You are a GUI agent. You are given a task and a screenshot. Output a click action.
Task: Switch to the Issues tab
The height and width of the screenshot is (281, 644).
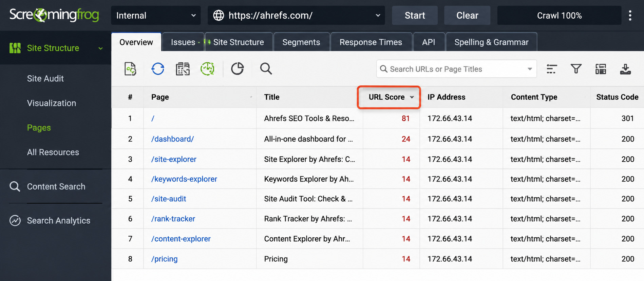(183, 42)
